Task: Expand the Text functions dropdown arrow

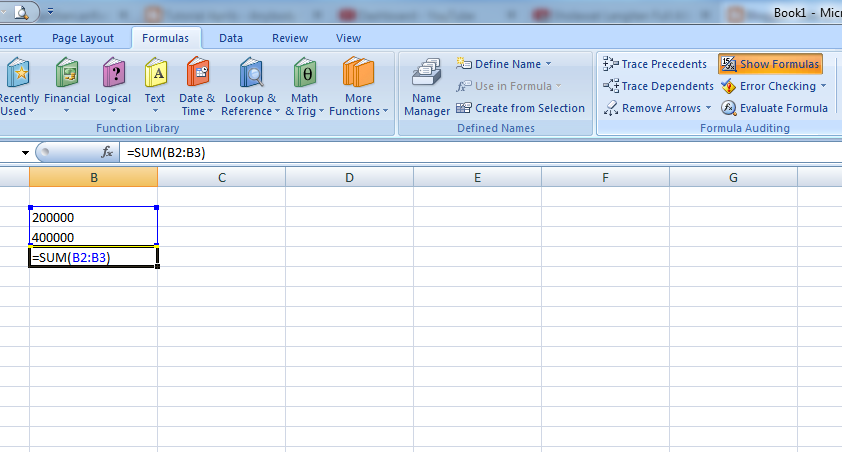Action: 155,111
